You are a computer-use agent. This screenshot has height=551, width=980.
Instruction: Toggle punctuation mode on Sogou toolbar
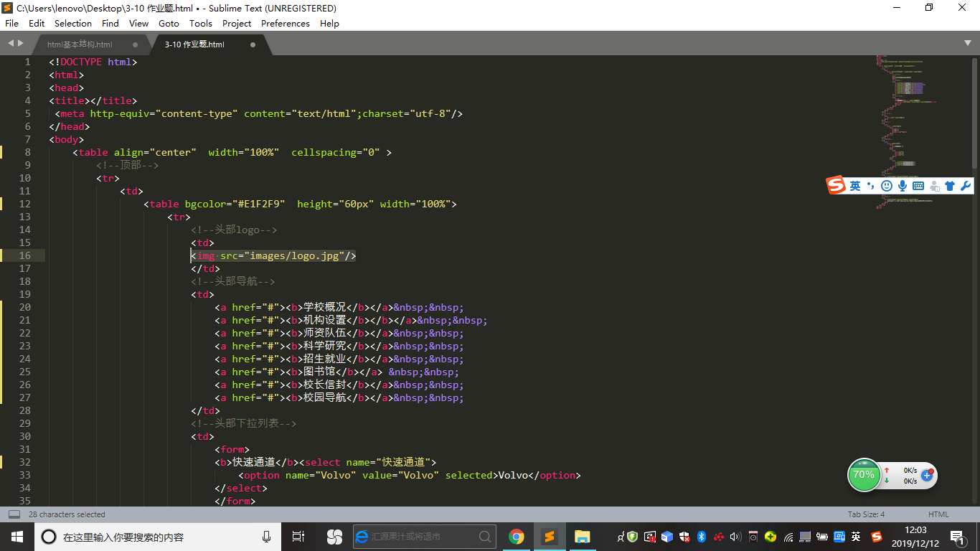click(870, 186)
